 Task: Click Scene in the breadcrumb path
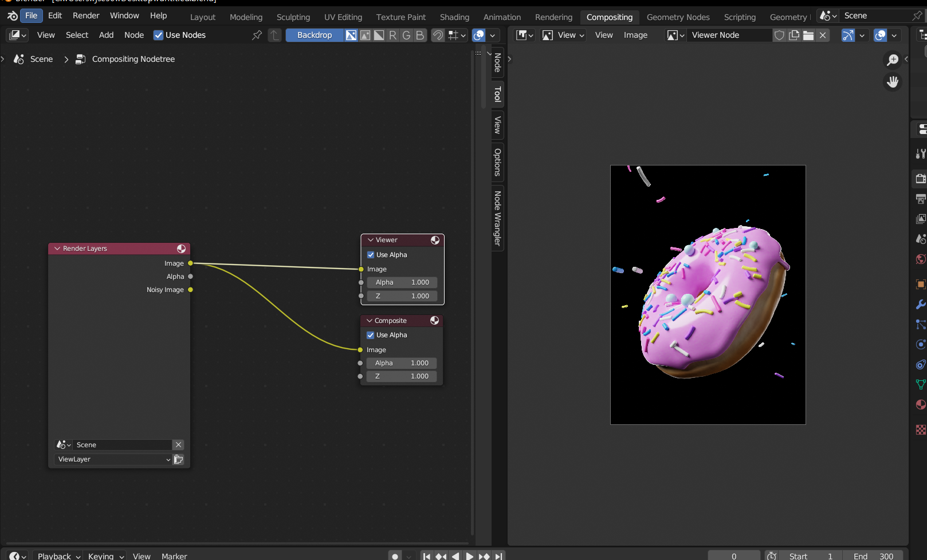click(41, 59)
